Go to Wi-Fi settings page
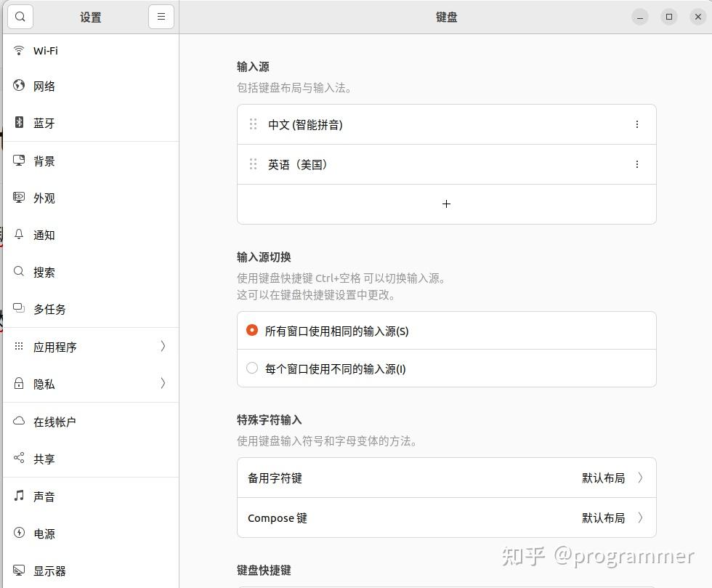The image size is (712, 588). point(91,50)
